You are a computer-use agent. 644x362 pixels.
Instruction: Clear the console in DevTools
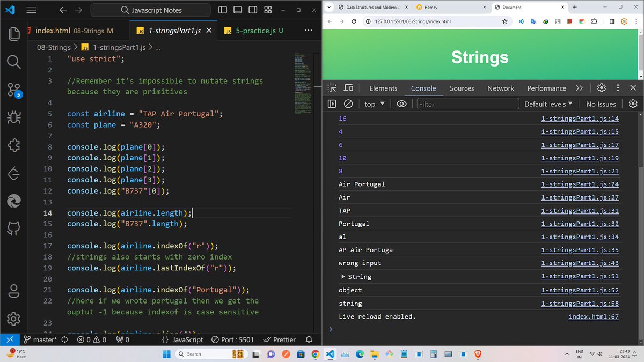(348, 104)
